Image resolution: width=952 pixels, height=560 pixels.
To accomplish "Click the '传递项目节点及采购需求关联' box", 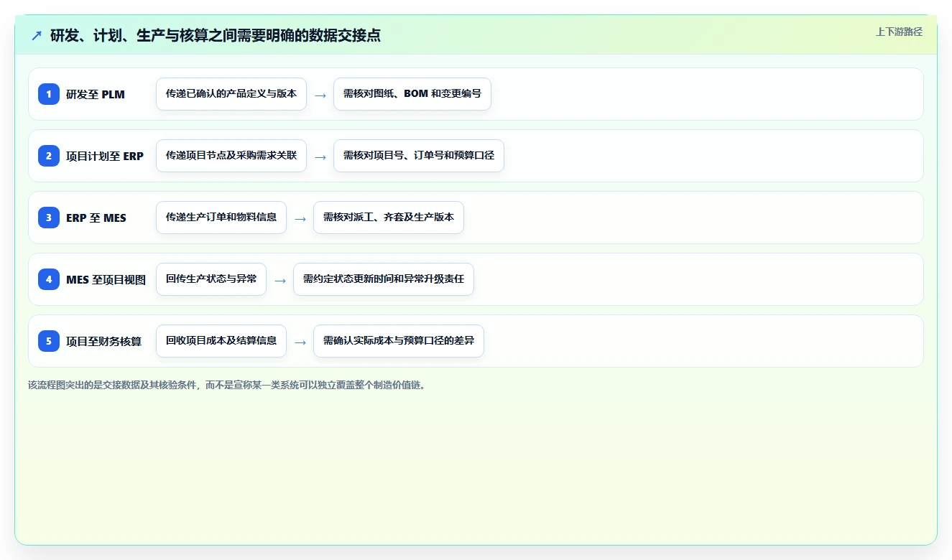I will (x=231, y=156).
